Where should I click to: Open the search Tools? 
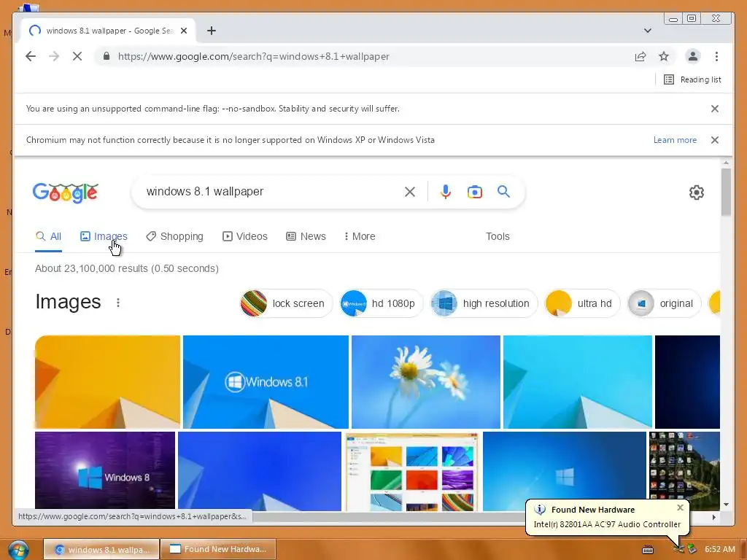(x=498, y=237)
